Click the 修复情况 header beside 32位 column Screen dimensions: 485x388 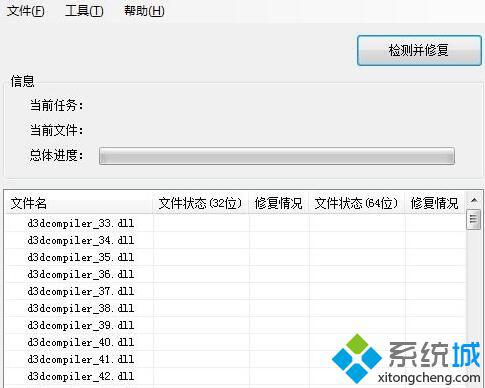pos(279,203)
